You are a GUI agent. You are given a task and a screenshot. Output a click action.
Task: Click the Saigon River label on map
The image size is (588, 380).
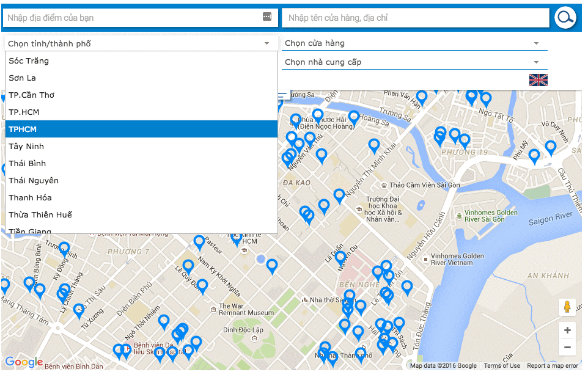pos(551,219)
